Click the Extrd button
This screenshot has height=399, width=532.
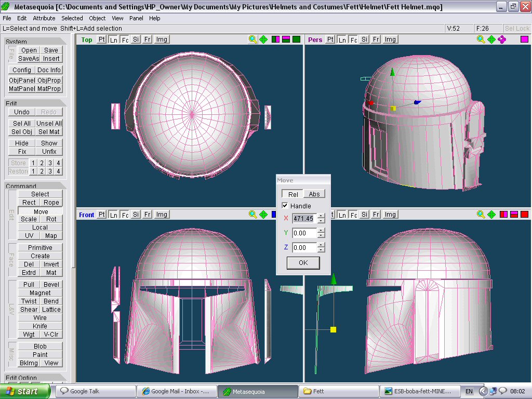click(x=29, y=272)
